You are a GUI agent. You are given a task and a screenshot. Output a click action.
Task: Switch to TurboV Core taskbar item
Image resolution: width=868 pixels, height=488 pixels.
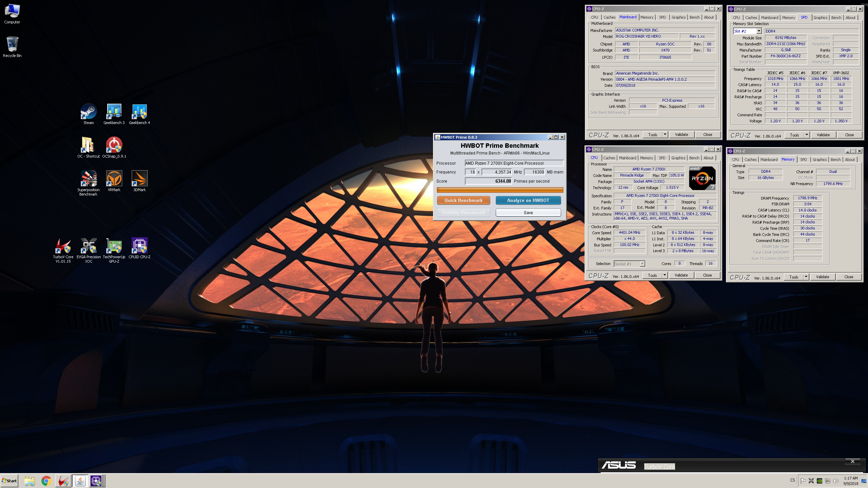point(63,481)
